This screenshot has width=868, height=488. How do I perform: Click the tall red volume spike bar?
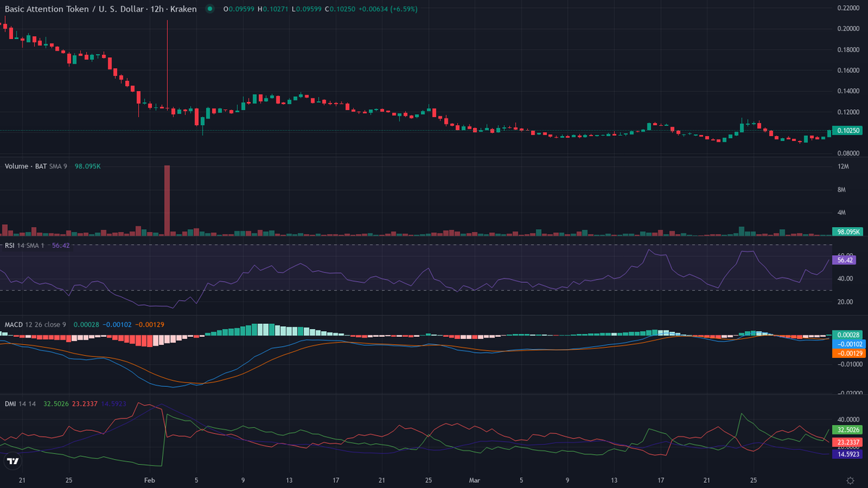[x=167, y=200]
